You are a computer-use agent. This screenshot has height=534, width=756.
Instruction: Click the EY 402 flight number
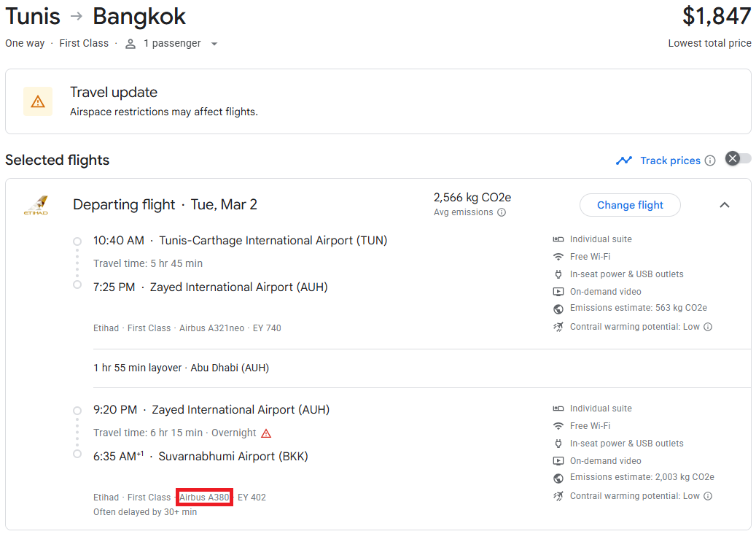pos(252,498)
